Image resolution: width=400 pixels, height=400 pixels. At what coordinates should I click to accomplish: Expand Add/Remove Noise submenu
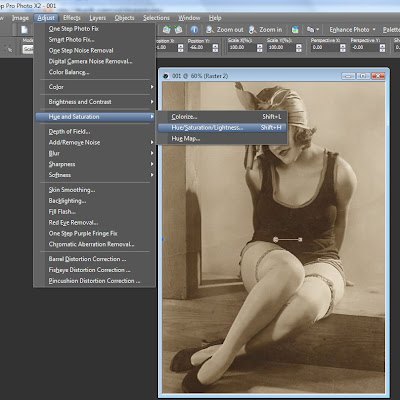point(95,143)
